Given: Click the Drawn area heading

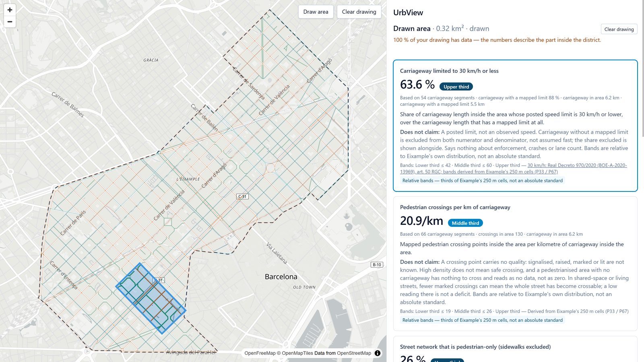Looking at the screenshot, I should [x=412, y=29].
